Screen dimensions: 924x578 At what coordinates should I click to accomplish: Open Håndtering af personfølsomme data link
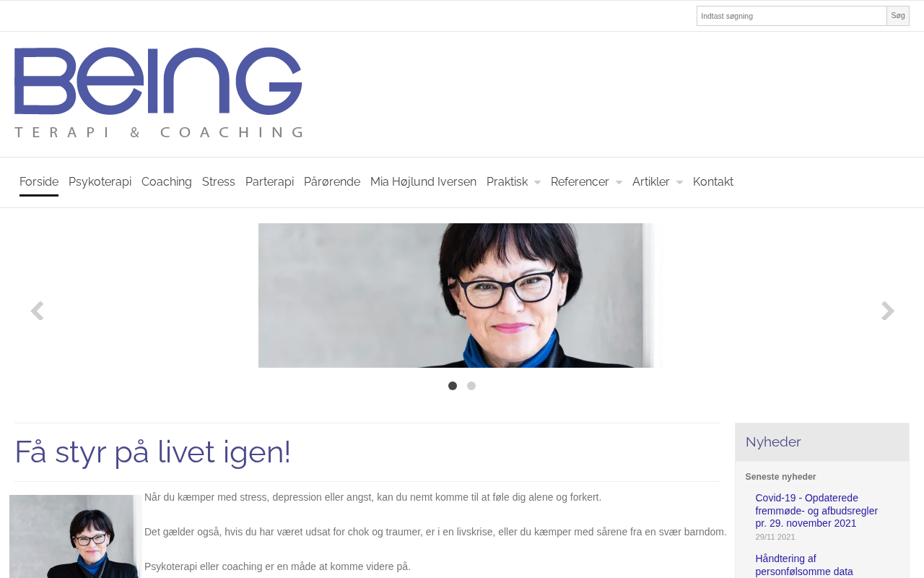[804, 565]
